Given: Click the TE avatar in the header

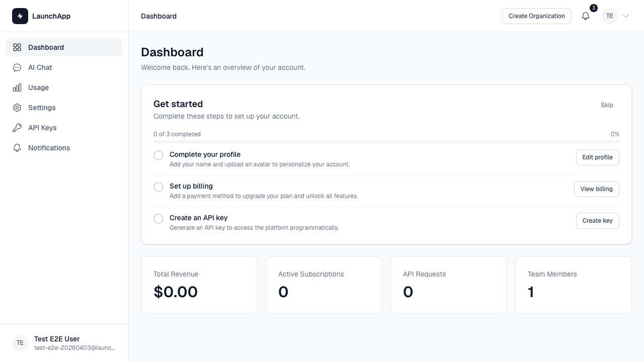Looking at the screenshot, I should click(x=609, y=16).
